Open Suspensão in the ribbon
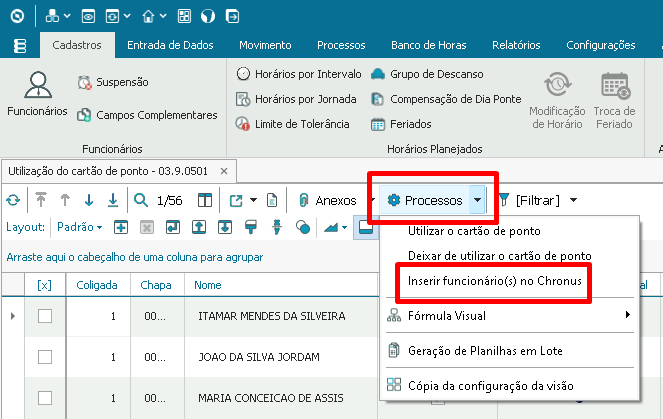This screenshot has height=419, width=663. (113, 82)
